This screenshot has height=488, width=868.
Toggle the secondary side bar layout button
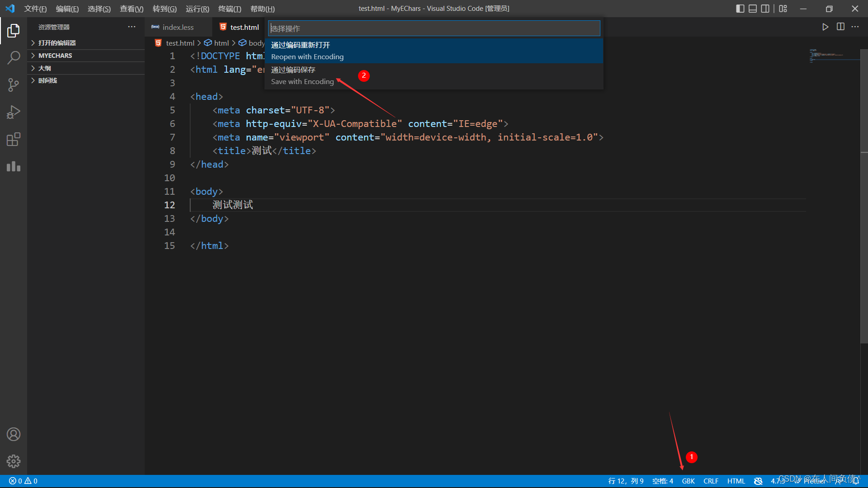[x=765, y=9]
